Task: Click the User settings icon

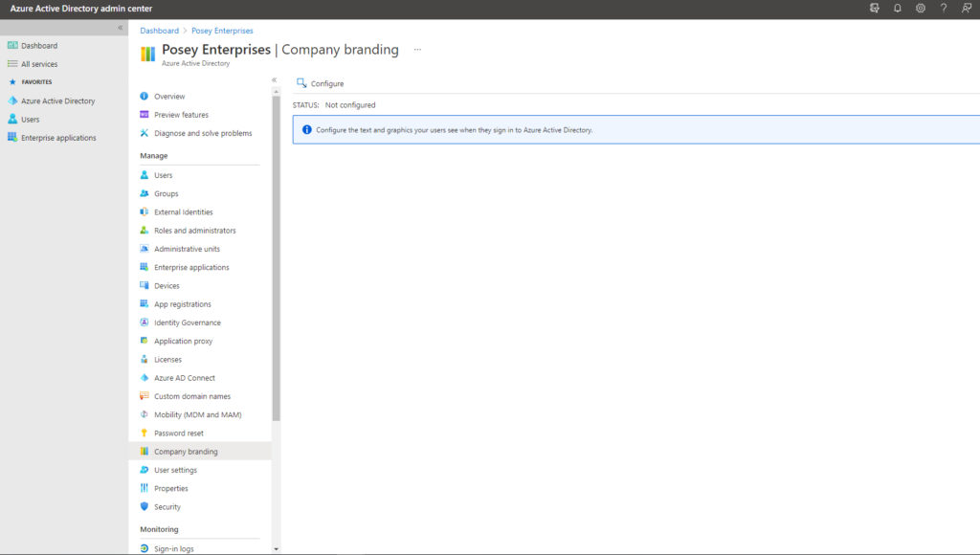Action: point(145,470)
